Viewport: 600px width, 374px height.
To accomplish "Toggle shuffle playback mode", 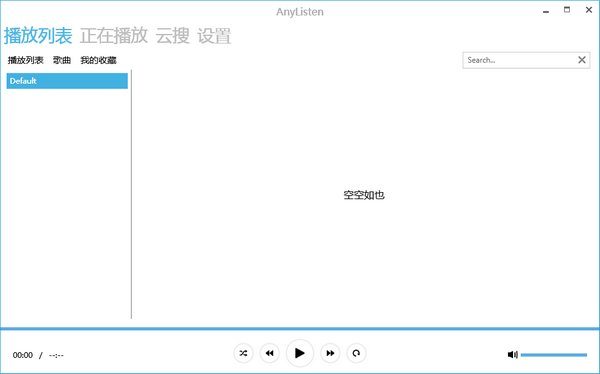I will 243,353.
